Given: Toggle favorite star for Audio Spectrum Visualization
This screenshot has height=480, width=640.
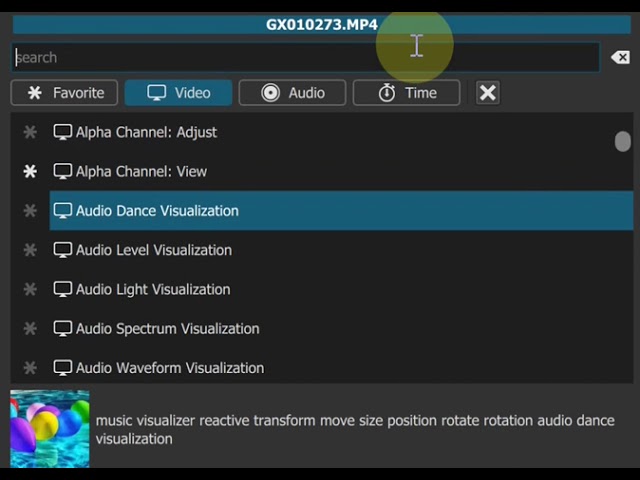Looking at the screenshot, I should point(30,329).
